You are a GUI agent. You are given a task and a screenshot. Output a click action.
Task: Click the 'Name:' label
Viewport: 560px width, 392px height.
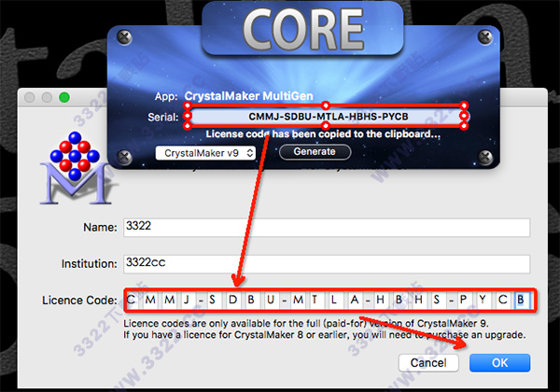tap(100, 228)
